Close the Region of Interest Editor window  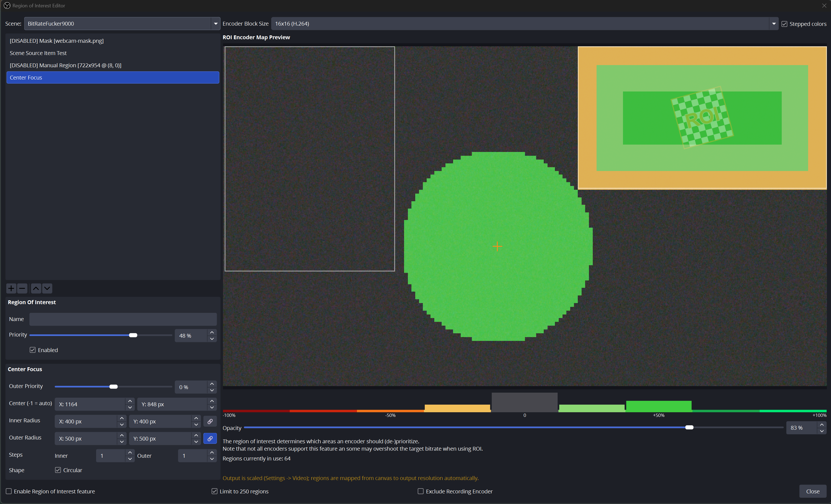coord(824,5)
